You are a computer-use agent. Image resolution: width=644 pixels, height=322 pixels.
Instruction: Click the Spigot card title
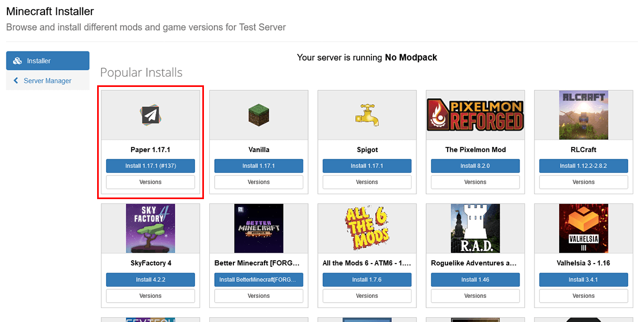click(x=367, y=150)
